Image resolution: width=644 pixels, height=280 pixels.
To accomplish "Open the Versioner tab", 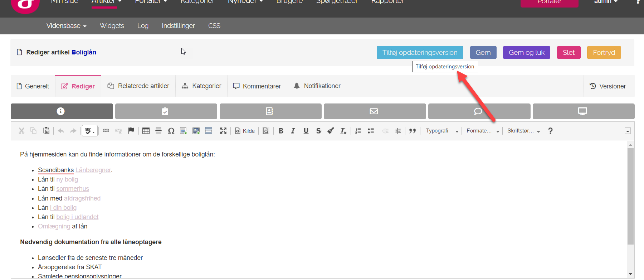I will [x=608, y=86].
